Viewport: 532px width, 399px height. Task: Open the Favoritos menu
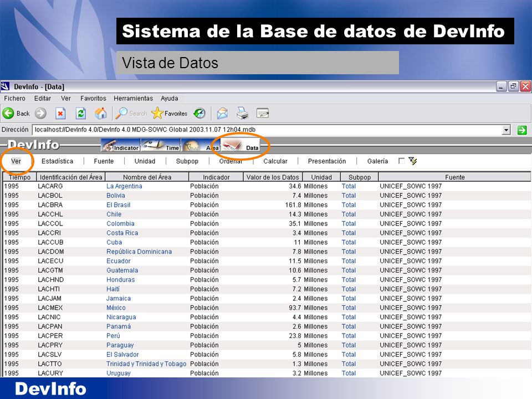93,99
